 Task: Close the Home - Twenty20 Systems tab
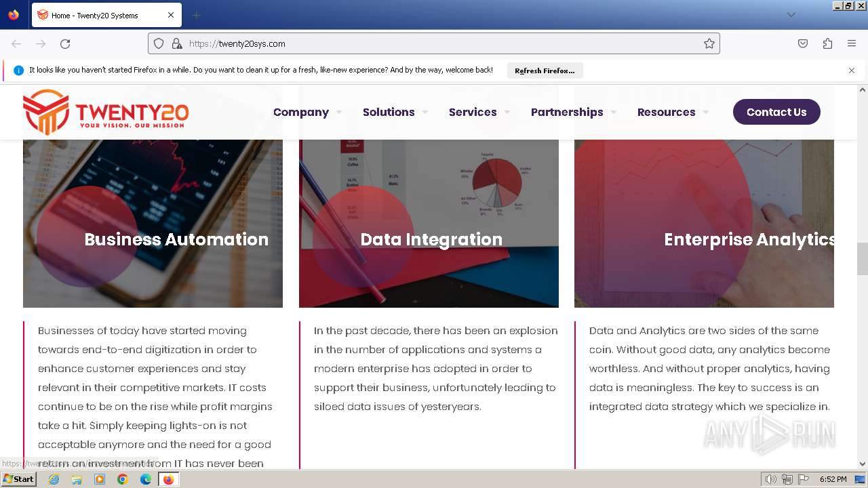[x=171, y=15]
